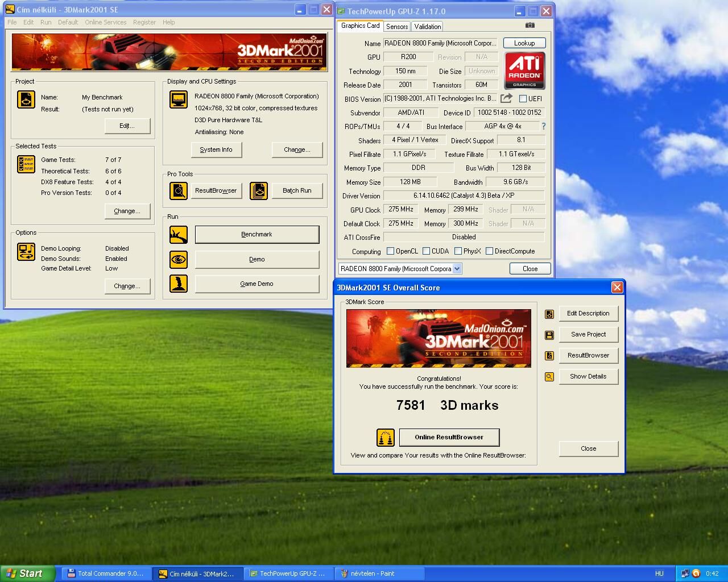
Task: Switch to Total Commander in the taskbar
Action: (x=106, y=573)
